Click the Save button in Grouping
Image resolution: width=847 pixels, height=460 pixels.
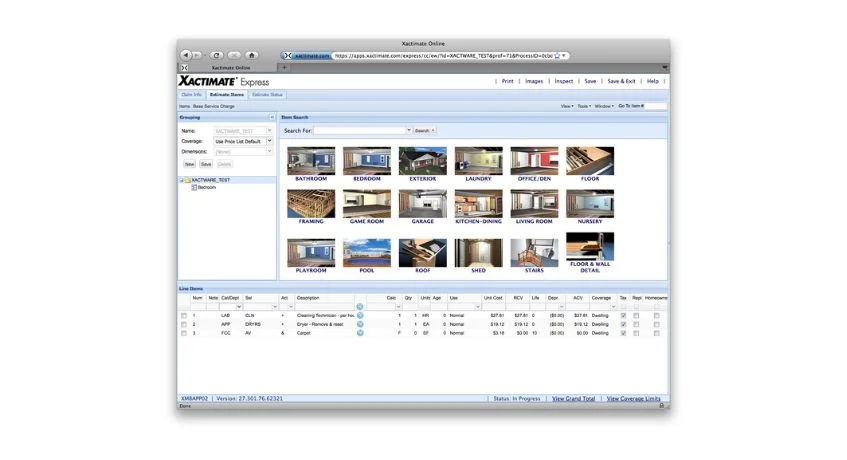click(x=206, y=164)
